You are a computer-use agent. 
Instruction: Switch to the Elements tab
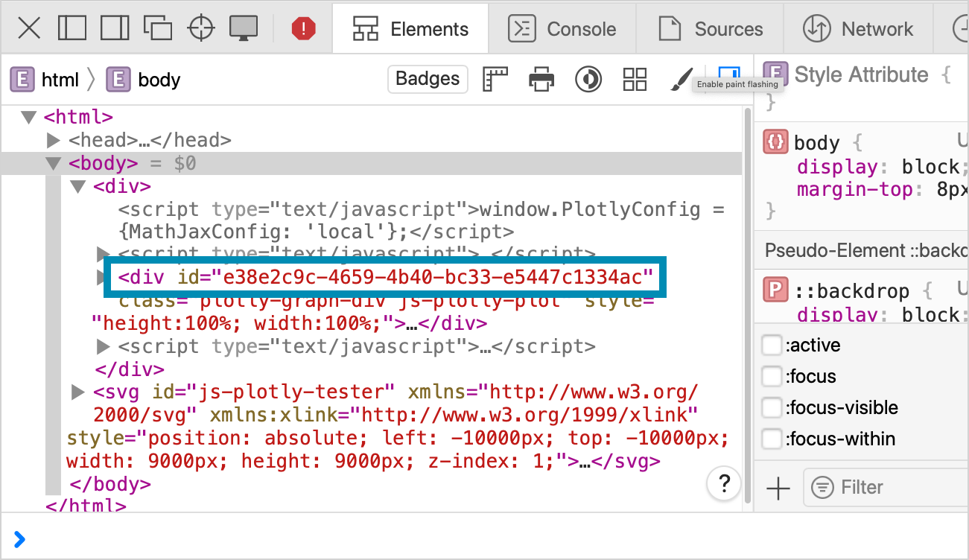(x=410, y=29)
